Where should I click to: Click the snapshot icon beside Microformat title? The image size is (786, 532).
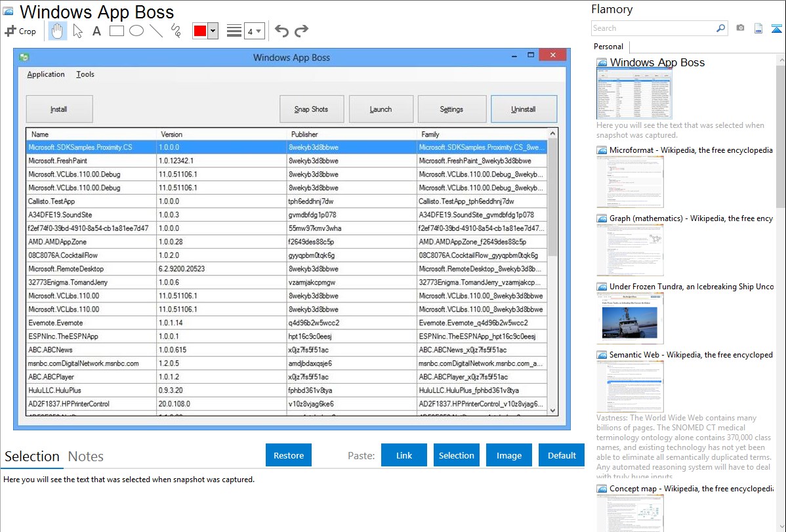pos(602,150)
